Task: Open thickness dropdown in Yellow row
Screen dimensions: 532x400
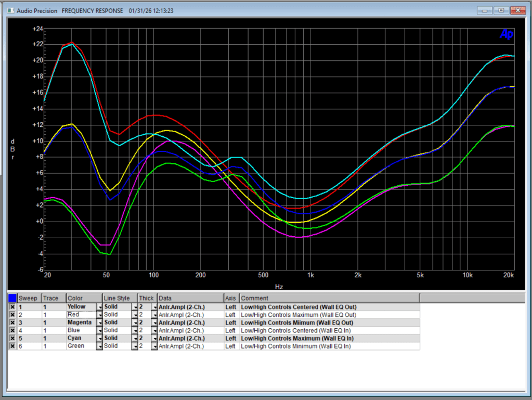Action: (154, 307)
